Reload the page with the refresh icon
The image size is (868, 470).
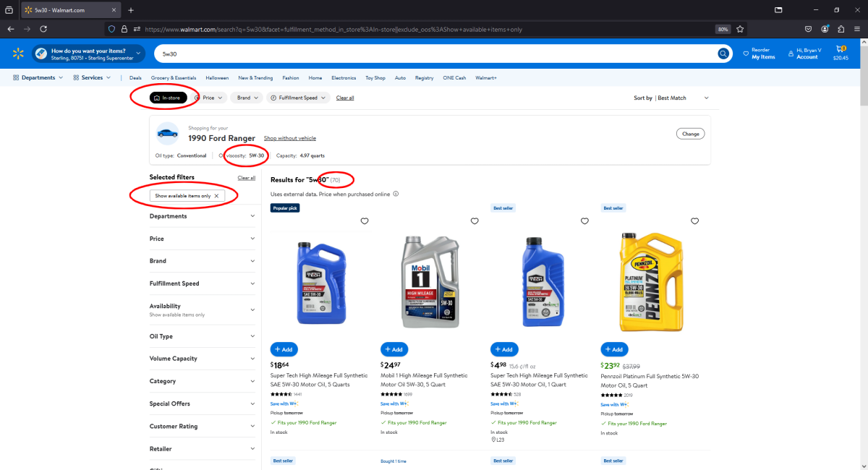(x=43, y=29)
